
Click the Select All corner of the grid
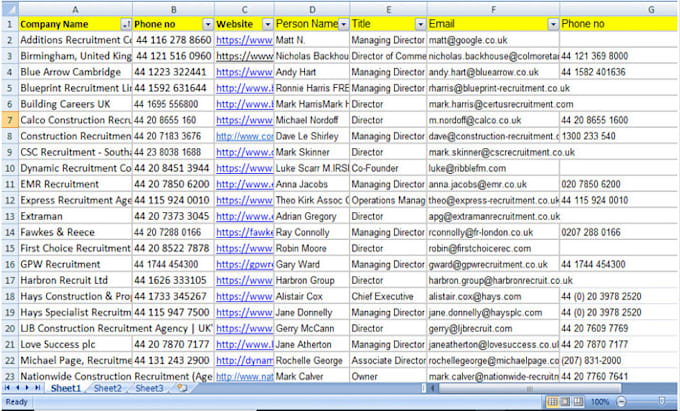[x=10, y=9]
